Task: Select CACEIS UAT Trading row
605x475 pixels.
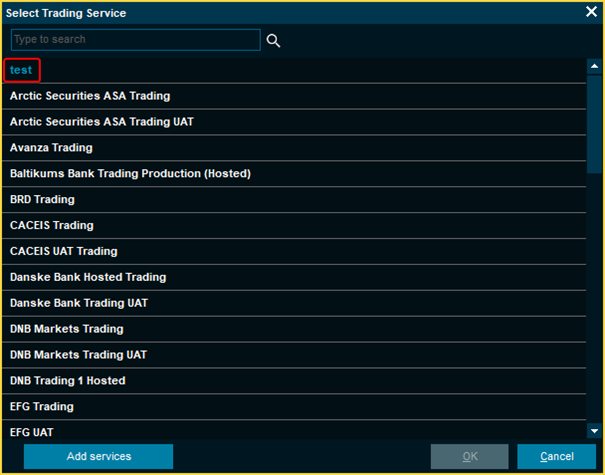Action: pos(294,251)
